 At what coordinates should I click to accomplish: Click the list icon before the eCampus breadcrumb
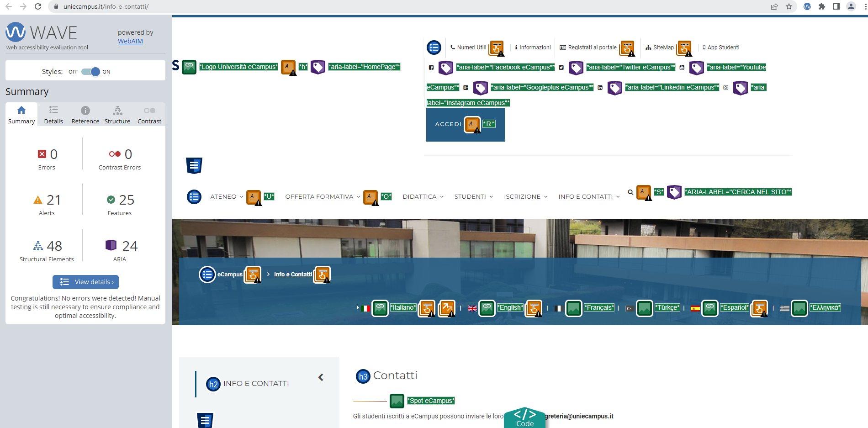point(207,275)
